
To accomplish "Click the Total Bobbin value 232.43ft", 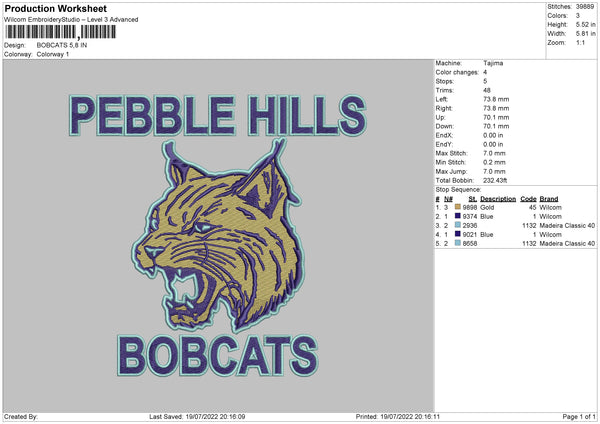I will click(x=495, y=180).
